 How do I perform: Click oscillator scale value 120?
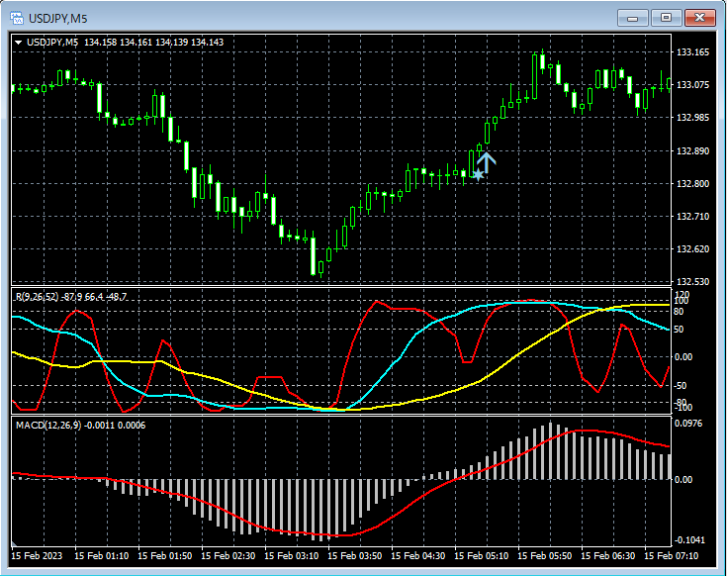coord(682,295)
